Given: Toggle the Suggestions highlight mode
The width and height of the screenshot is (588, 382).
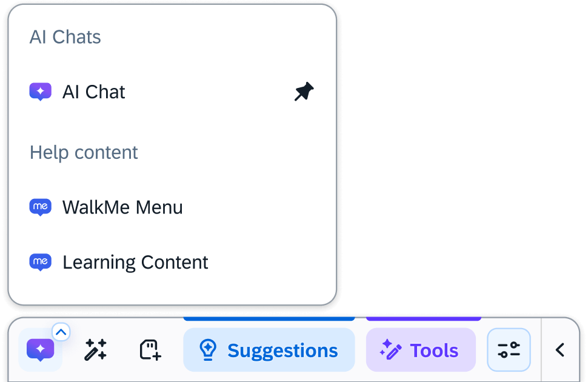Looking at the screenshot, I should (269, 350).
